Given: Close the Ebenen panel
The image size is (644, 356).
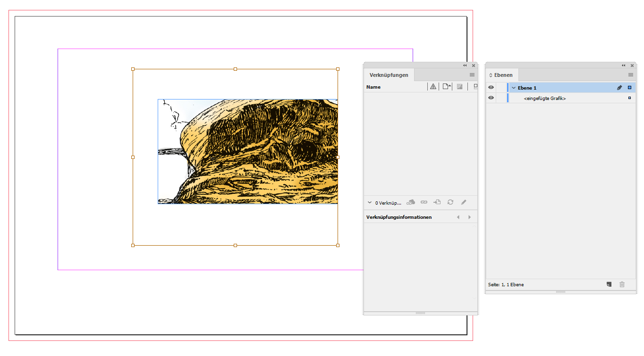Looking at the screenshot, I should (632, 66).
